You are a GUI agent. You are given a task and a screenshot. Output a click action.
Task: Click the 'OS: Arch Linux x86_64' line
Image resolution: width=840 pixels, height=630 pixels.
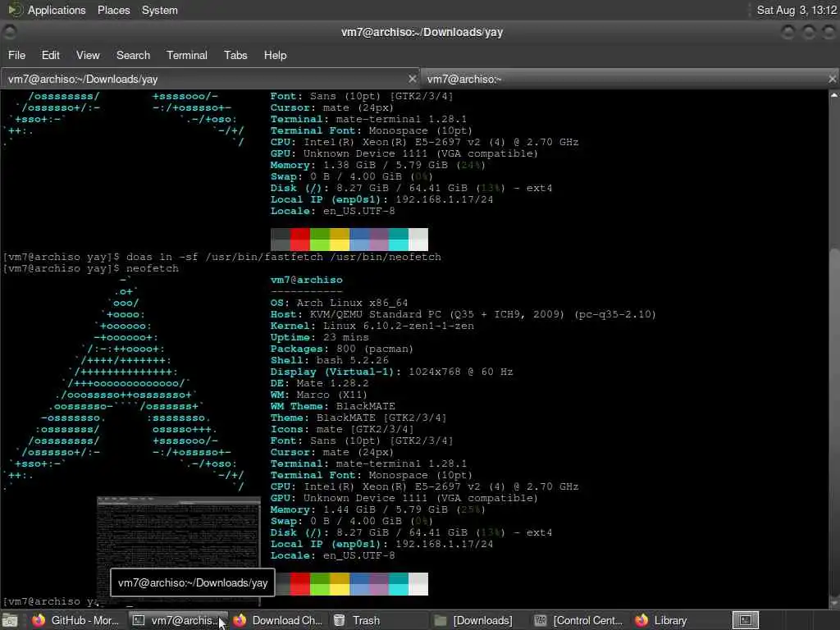(x=339, y=304)
